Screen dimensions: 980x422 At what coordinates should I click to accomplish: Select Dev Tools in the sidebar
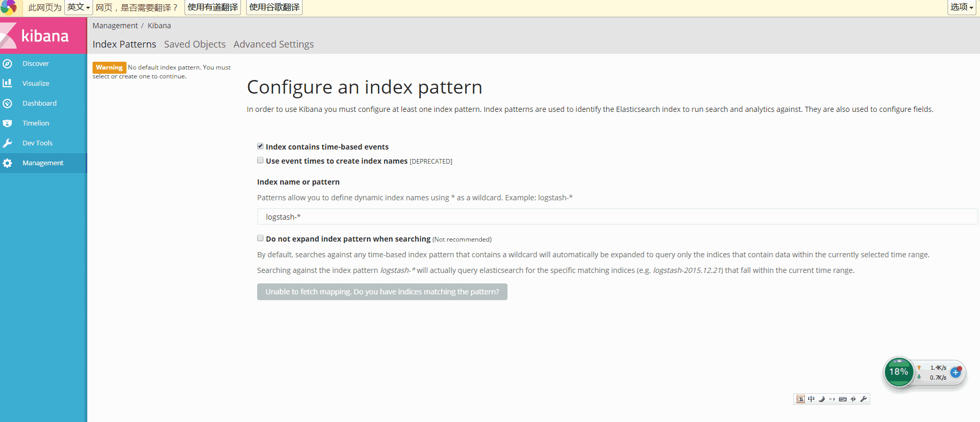pos(38,143)
